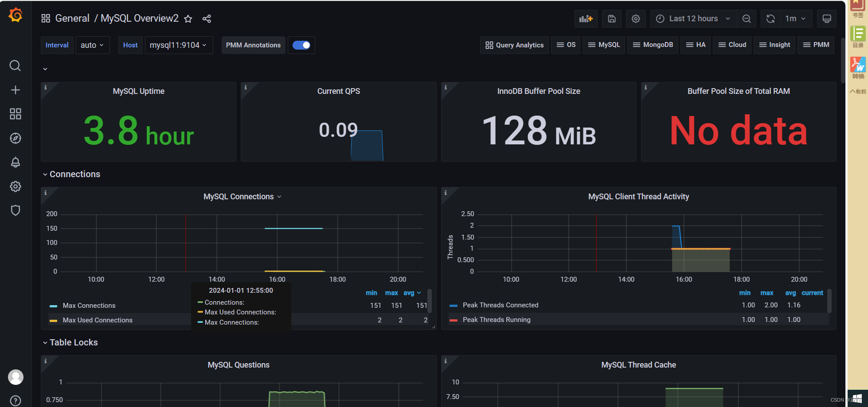Zoom out time range icon
Image resolution: width=868 pixels, height=407 pixels.
(x=747, y=19)
